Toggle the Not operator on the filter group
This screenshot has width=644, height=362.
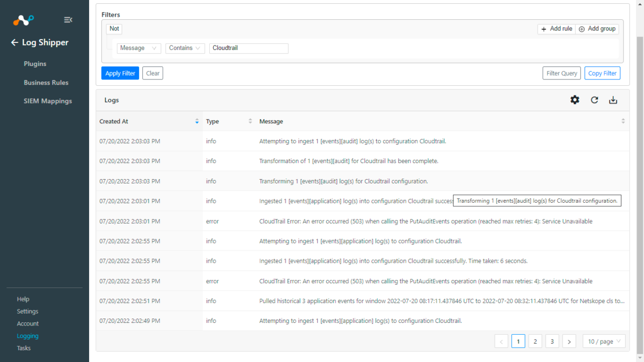[114, 28]
